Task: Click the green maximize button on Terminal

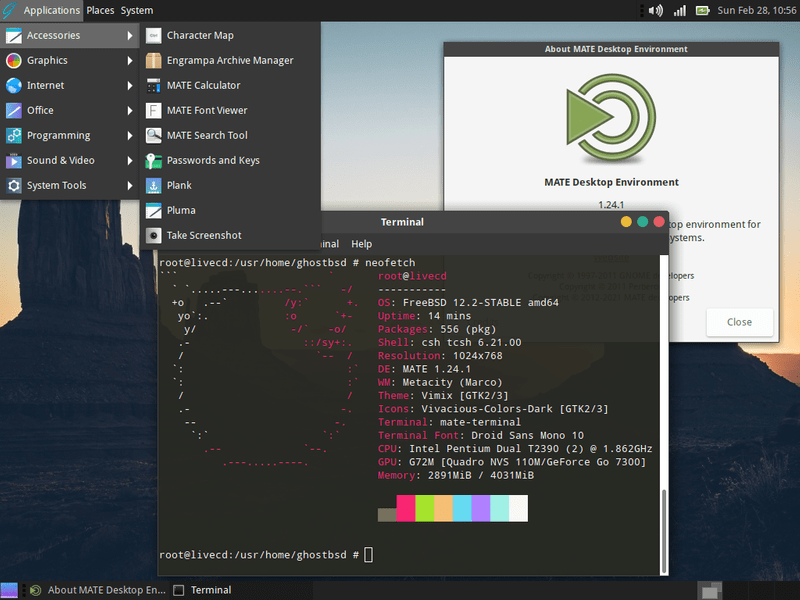Action: [642, 221]
